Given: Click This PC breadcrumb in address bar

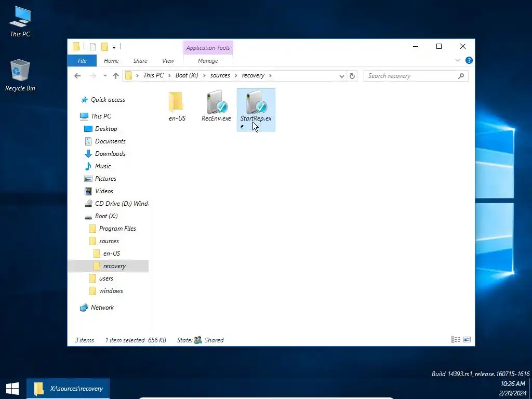Looking at the screenshot, I should coord(153,75).
